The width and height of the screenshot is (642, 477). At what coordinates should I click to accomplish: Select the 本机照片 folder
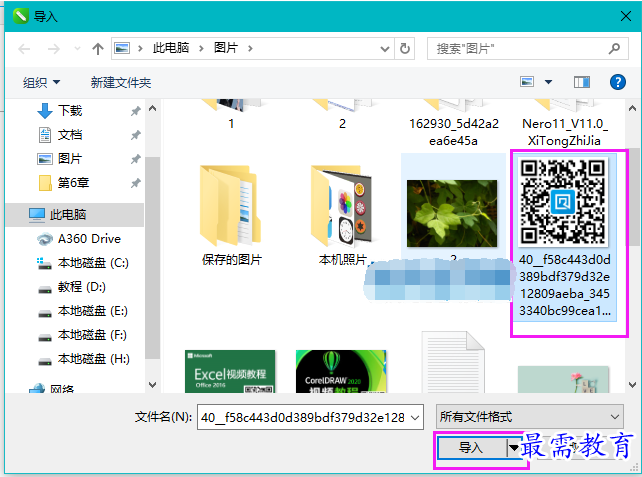[342, 216]
